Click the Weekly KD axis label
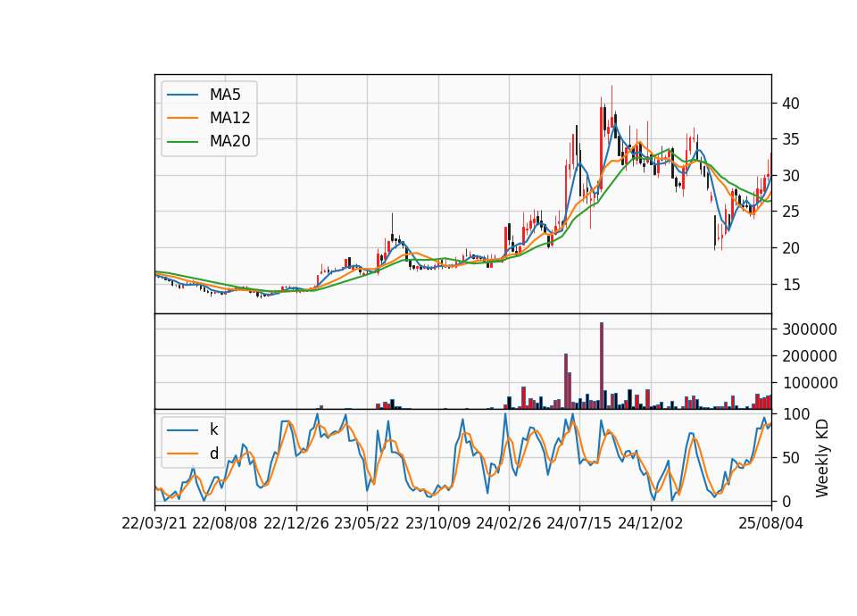 821,458
